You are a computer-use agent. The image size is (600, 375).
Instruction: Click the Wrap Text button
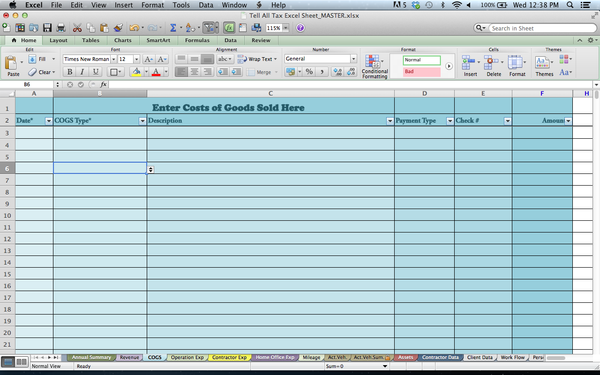click(257, 59)
